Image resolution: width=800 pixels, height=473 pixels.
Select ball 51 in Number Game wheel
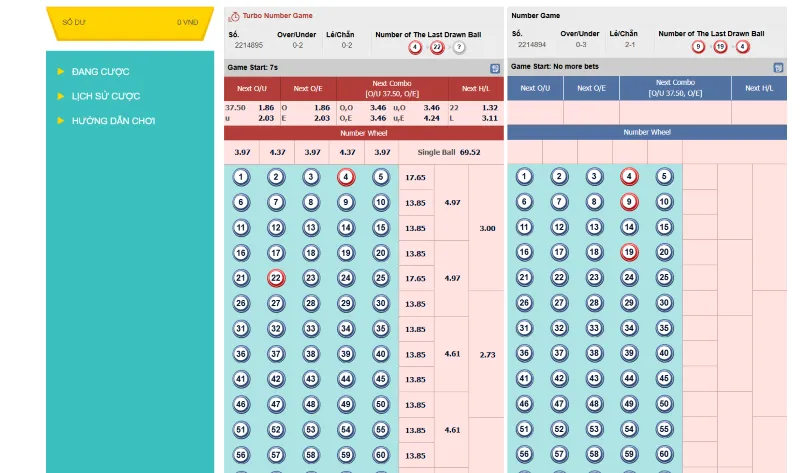pyautogui.click(x=524, y=429)
